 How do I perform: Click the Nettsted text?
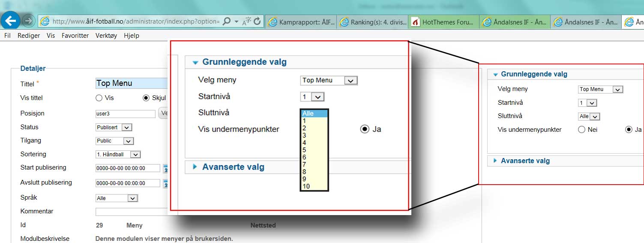pos(263,225)
